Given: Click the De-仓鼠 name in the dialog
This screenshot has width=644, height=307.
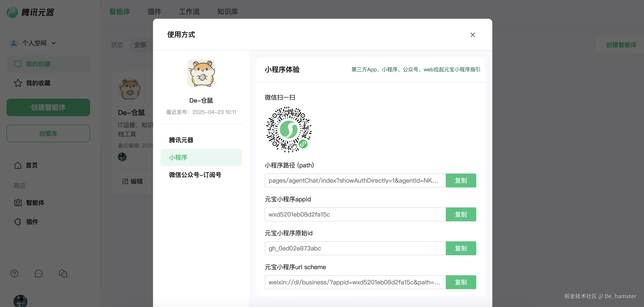Looking at the screenshot, I should [x=201, y=100].
